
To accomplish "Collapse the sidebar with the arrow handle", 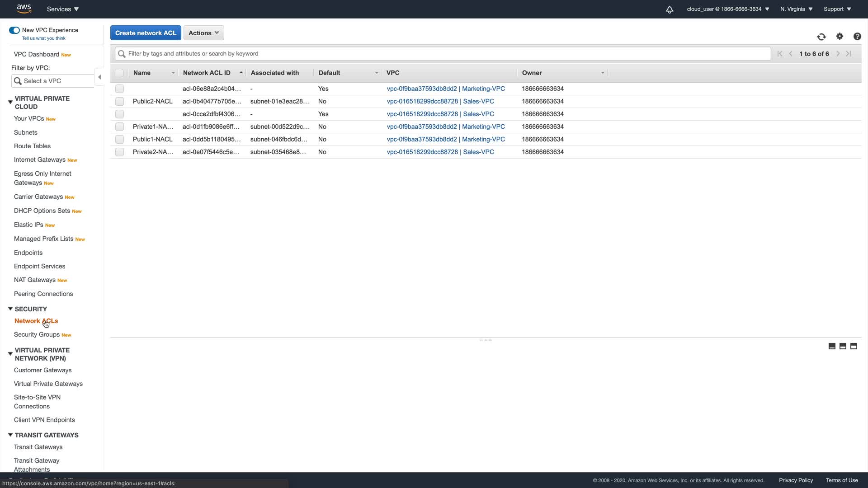I will [x=99, y=77].
